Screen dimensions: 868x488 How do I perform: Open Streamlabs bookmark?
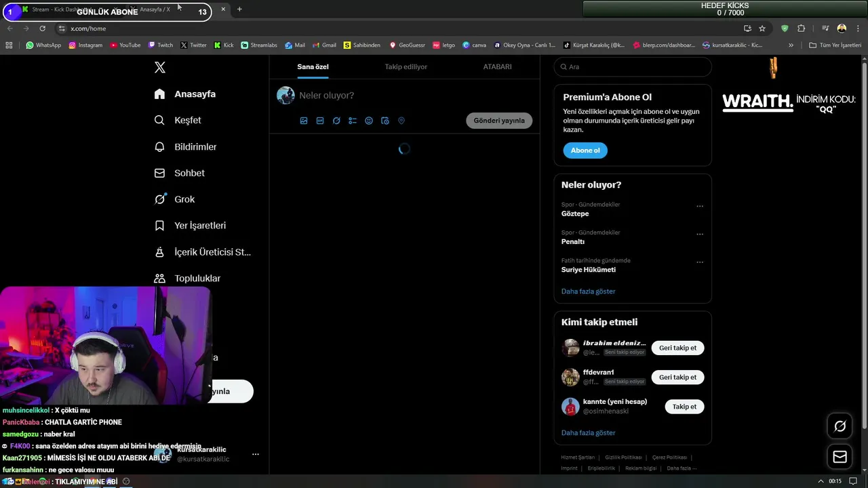(259, 45)
